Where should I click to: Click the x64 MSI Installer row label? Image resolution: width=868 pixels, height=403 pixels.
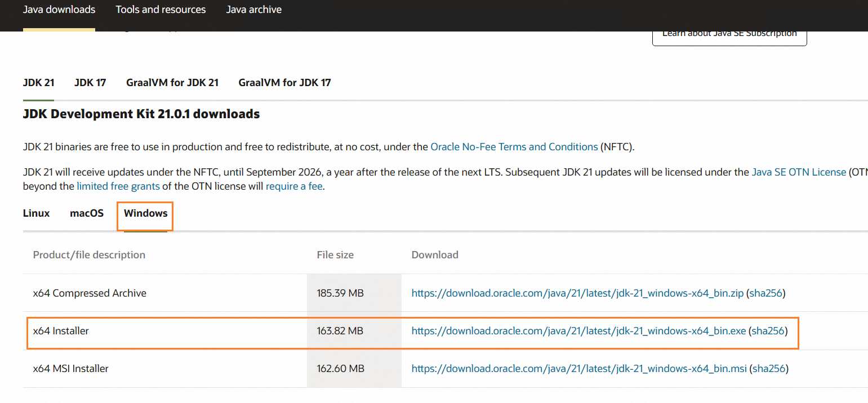click(x=71, y=369)
